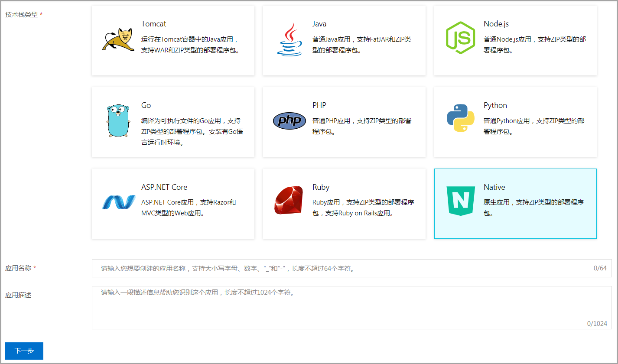Select the PHP stack title
Viewport: 618px width, 364px height.
(319, 105)
